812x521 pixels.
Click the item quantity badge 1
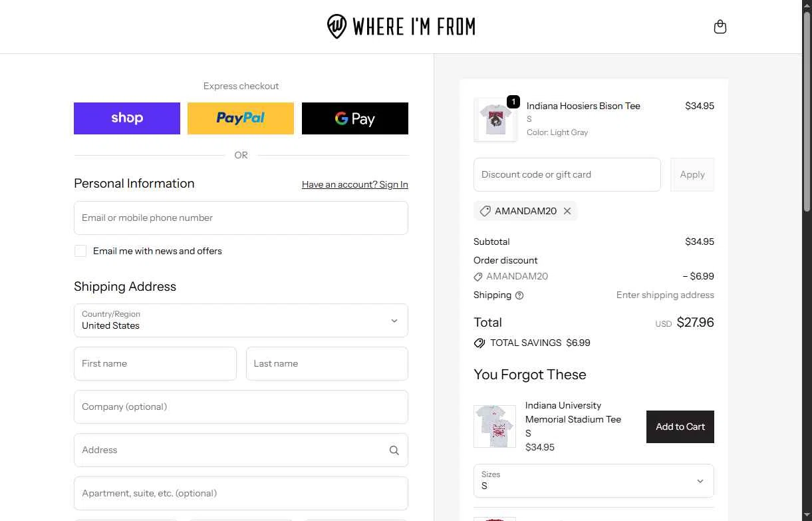513,102
